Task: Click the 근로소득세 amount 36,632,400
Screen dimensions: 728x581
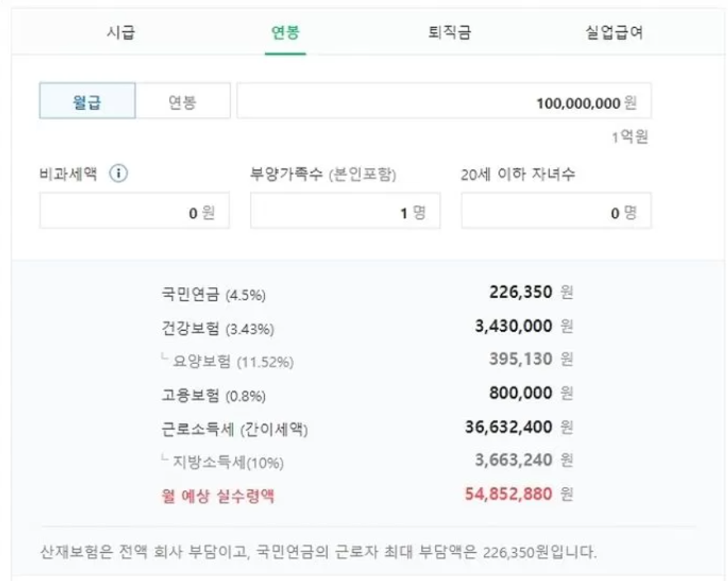Action: click(x=509, y=427)
